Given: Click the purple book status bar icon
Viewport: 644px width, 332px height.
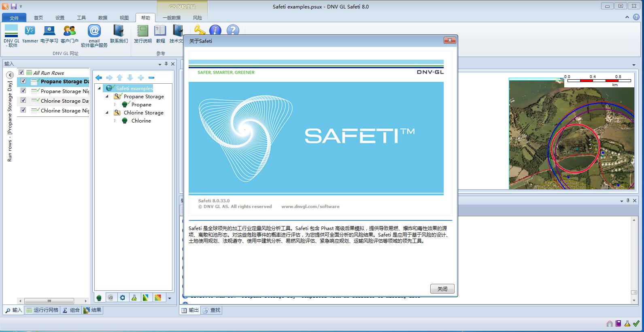Looking at the screenshot, I should [x=618, y=324].
